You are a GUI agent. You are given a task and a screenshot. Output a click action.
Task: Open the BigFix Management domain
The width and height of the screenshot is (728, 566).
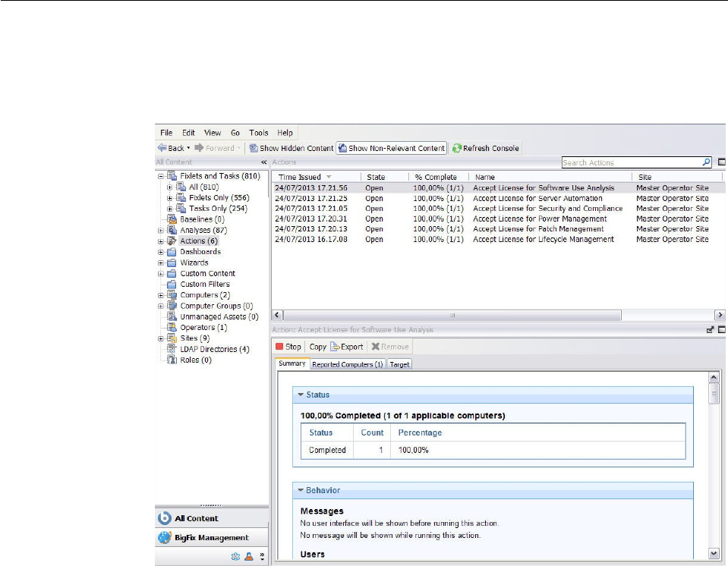pos(212,538)
